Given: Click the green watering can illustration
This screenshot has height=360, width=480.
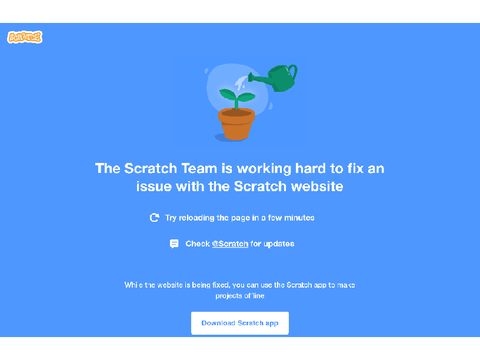Looking at the screenshot, I should click(273, 78).
